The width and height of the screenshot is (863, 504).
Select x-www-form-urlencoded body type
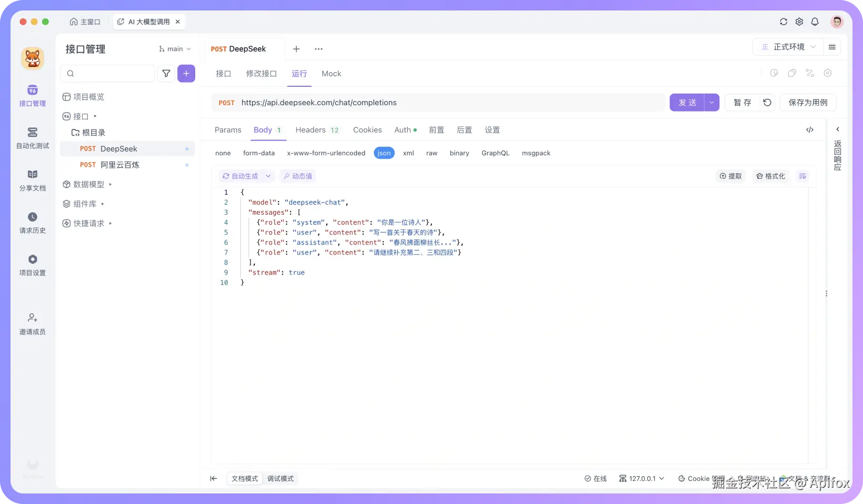pyautogui.click(x=326, y=153)
